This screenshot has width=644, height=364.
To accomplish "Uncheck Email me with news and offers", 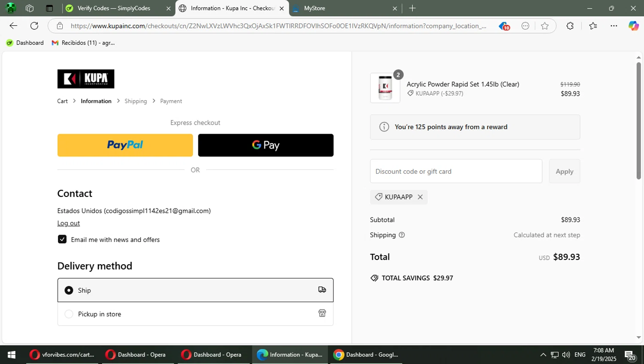I will (x=62, y=239).
